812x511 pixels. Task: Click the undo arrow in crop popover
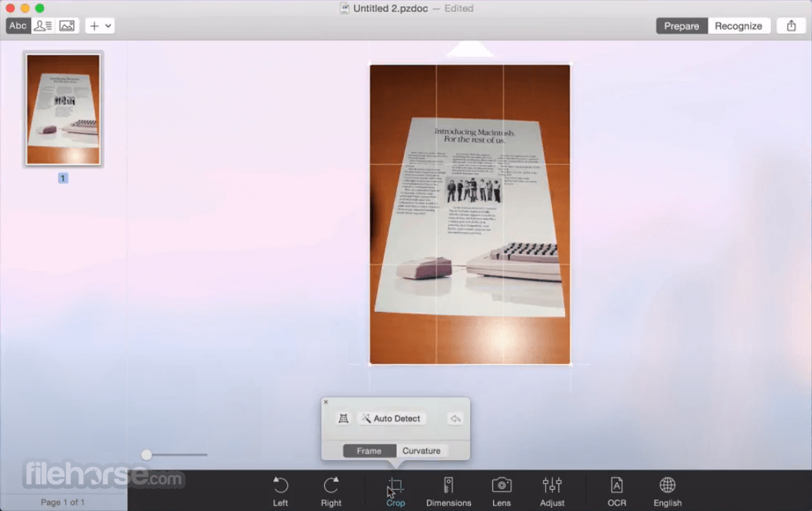click(x=455, y=418)
